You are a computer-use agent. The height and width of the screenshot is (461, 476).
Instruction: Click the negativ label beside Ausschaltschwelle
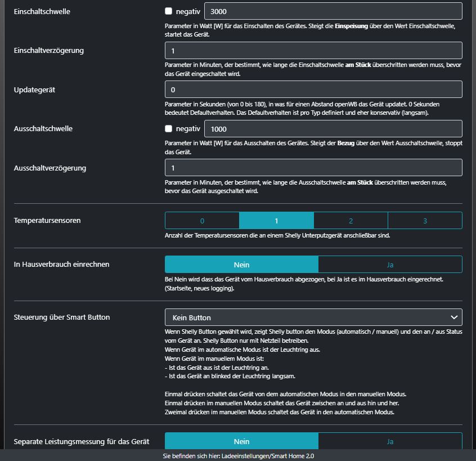[x=188, y=129]
